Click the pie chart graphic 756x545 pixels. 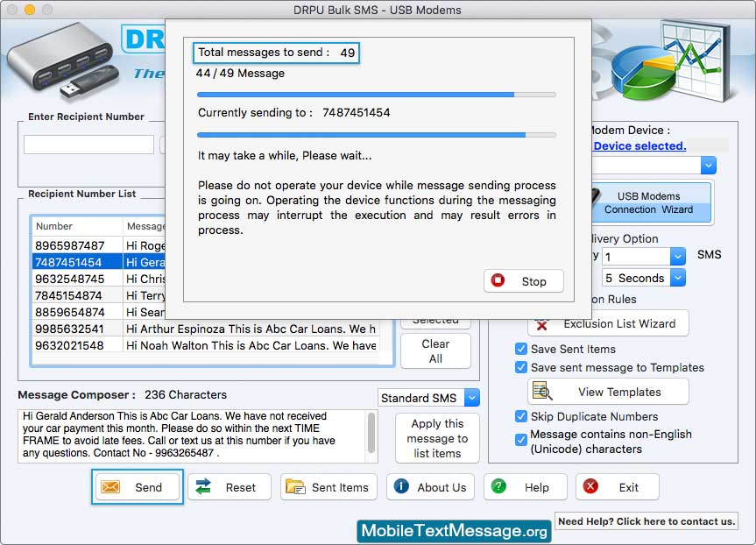tap(644, 73)
